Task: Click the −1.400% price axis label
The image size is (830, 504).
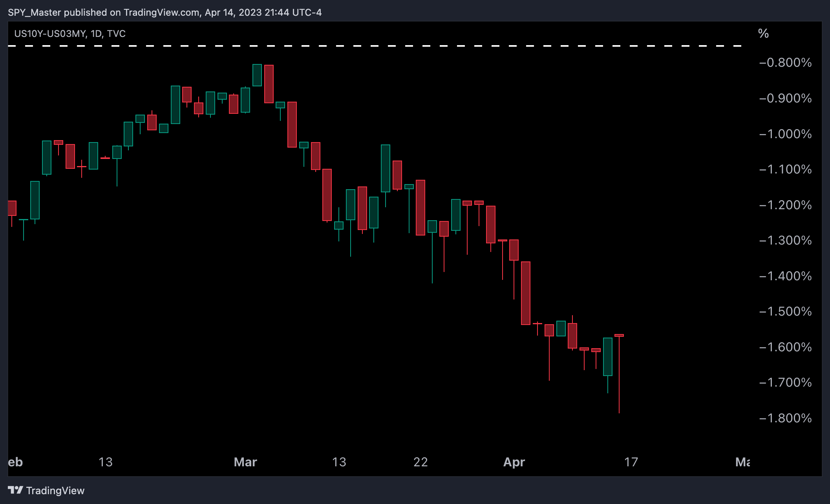Action: coord(785,276)
